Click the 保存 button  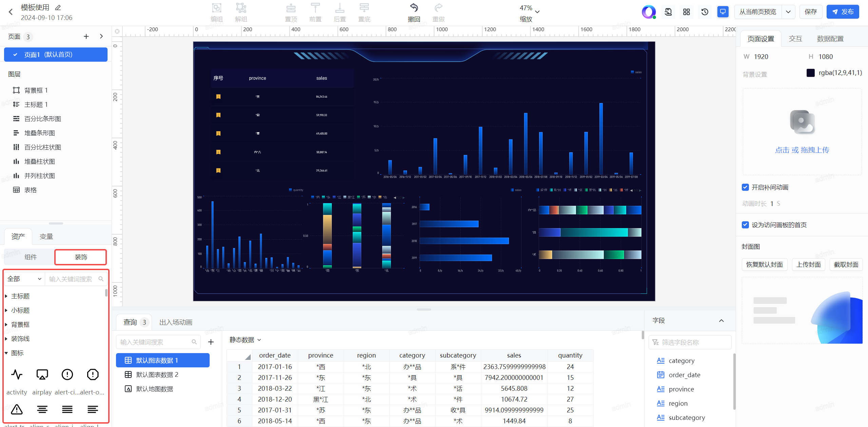811,12
